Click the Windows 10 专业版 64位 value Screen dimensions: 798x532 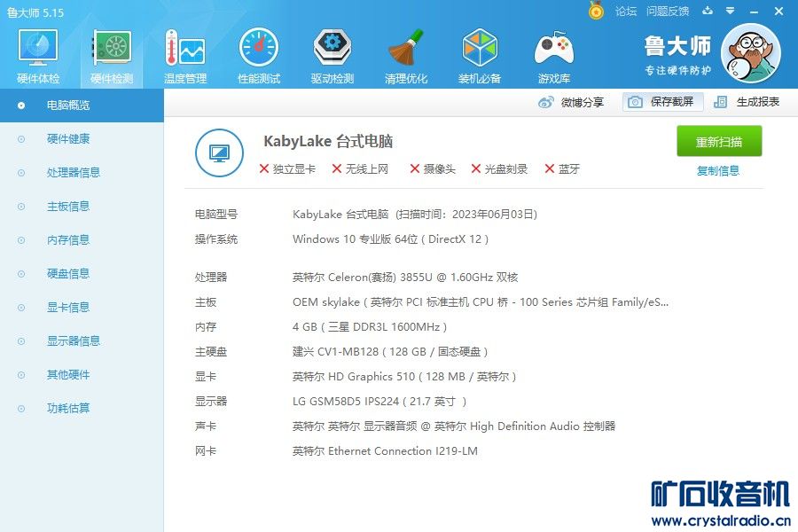pyautogui.click(x=390, y=239)
